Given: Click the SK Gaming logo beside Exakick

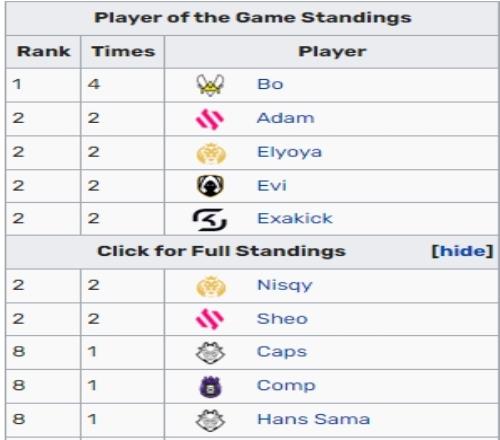Looking at the screenshot, I should click(210, 219).
